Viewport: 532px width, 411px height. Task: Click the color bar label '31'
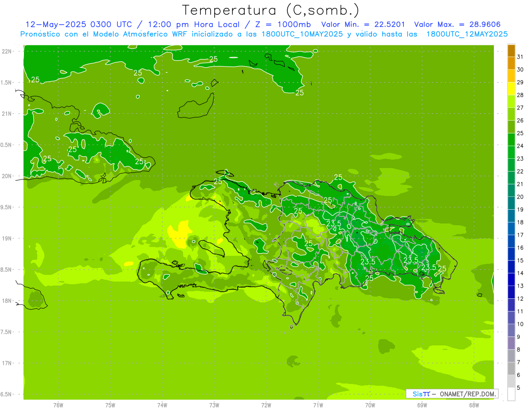(520, 57)
